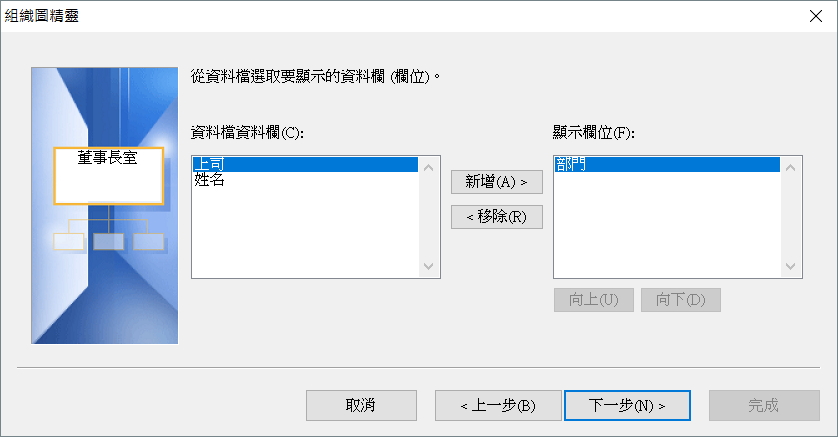Continue with 下一步(N) button
The width and height of the screenshot is (838, 437).
click(x=627, y=405)
